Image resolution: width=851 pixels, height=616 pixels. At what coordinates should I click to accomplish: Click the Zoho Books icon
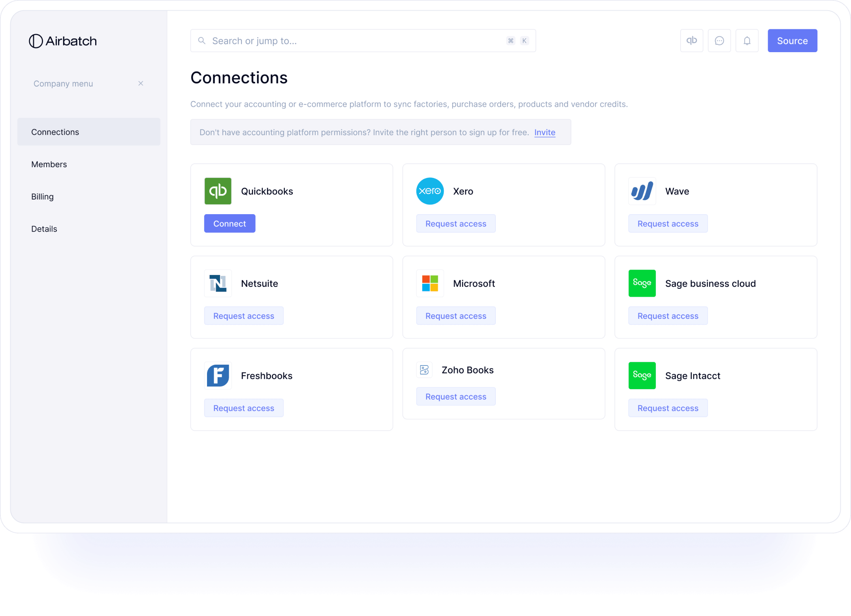tap(424, 370)
